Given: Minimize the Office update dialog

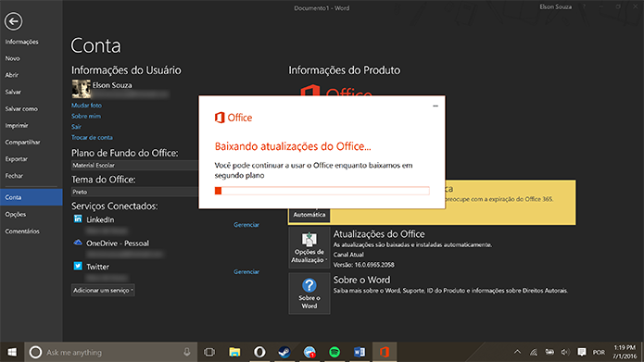Looking at the screenshot, I should point(436,106).
